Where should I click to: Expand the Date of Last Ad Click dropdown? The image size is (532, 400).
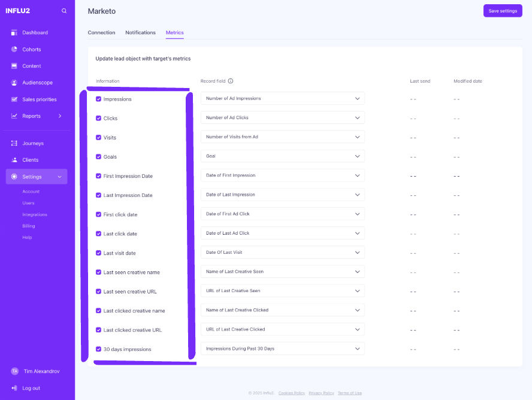click(x=283, y=233)
